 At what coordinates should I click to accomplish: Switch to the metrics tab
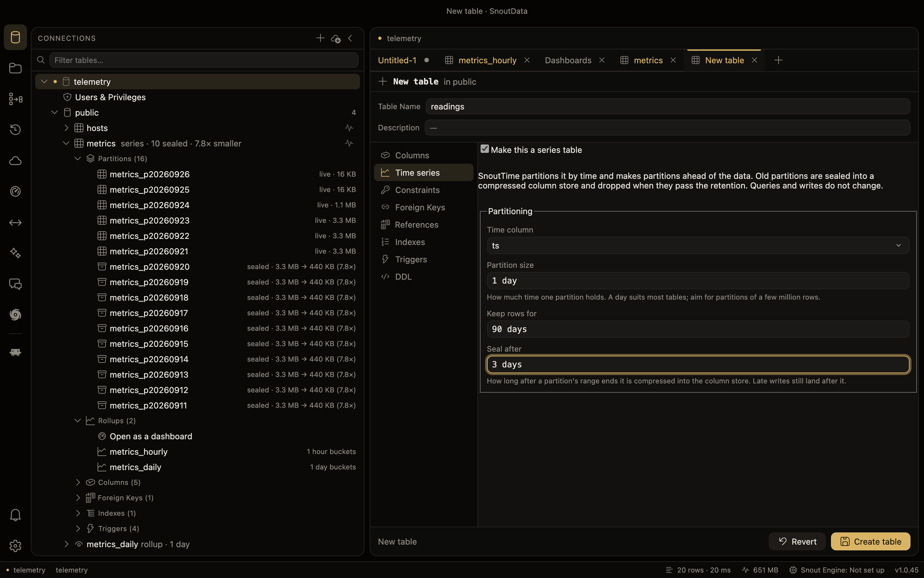click(x=648, y=60)
